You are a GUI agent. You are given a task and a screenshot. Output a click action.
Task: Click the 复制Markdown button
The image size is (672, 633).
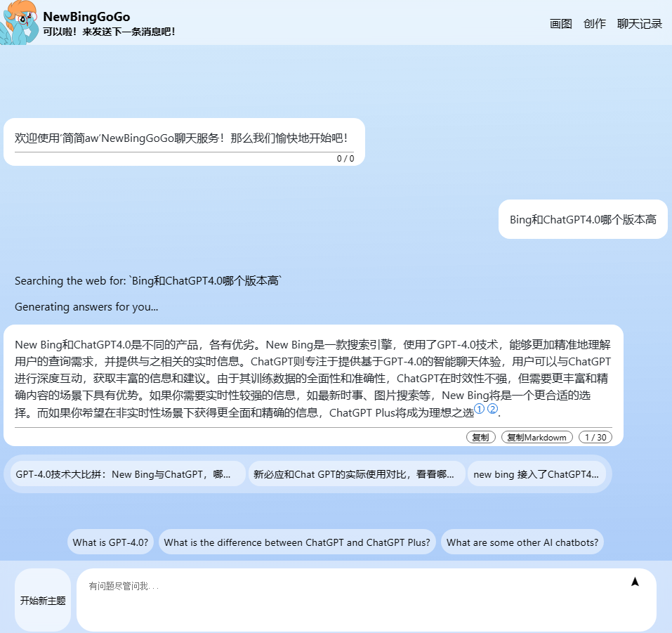coord(536,437)
